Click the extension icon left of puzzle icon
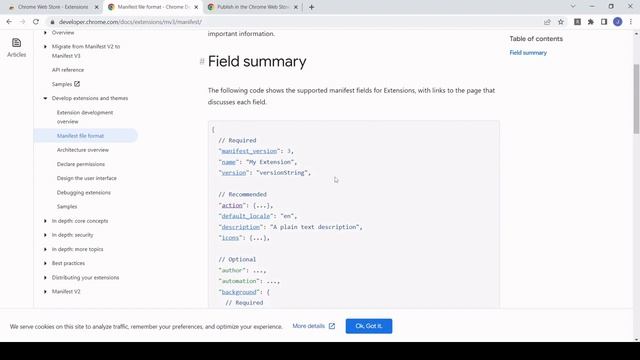This screenshot has width=640, height=360. click(x=577, y=22)
